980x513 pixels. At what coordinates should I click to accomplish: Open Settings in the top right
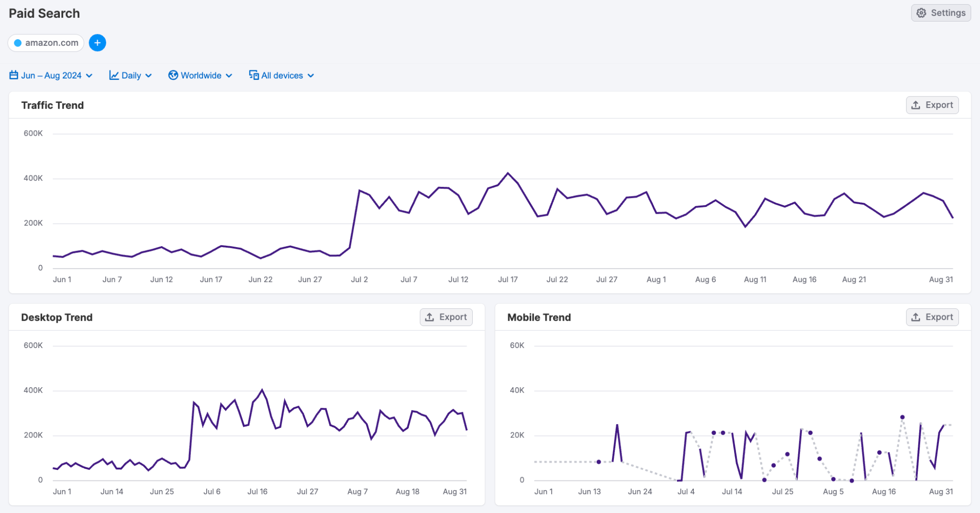click(x=941, y=12)
